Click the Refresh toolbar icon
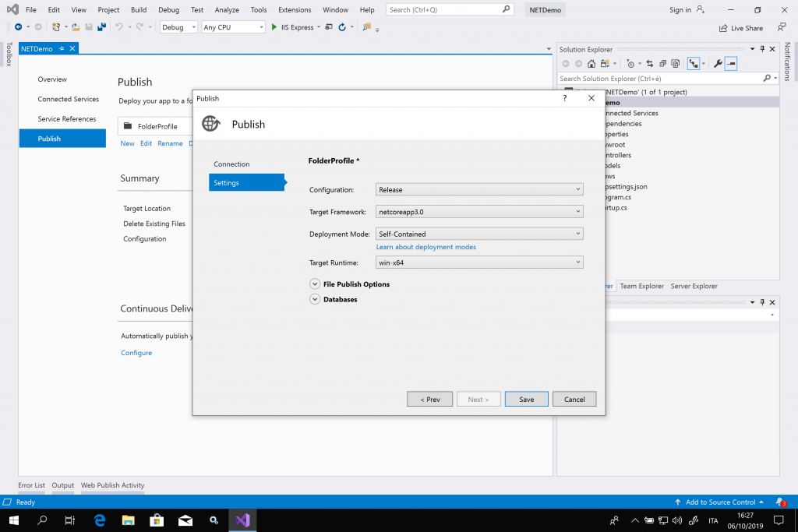The height and width of the screenshot is (532, 798). click(342, 27)
